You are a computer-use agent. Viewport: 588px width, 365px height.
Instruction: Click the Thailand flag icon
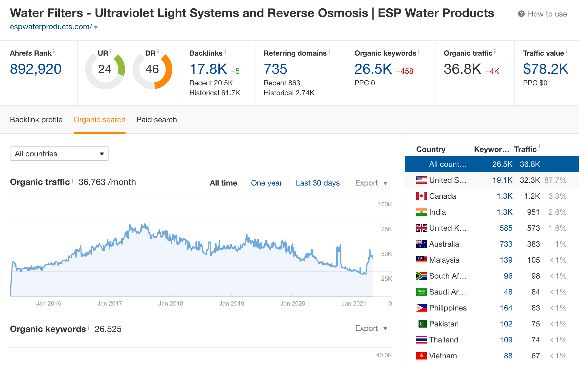coord(421,340)
